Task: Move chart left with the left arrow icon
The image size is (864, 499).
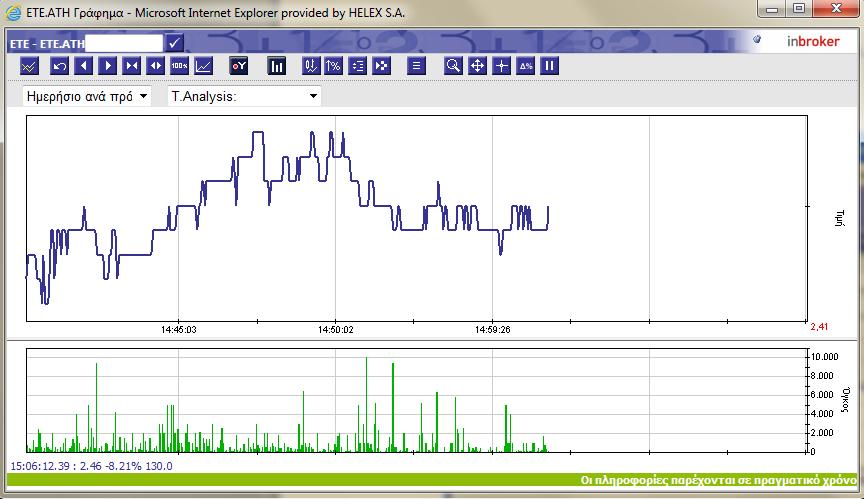Action: 84,66
